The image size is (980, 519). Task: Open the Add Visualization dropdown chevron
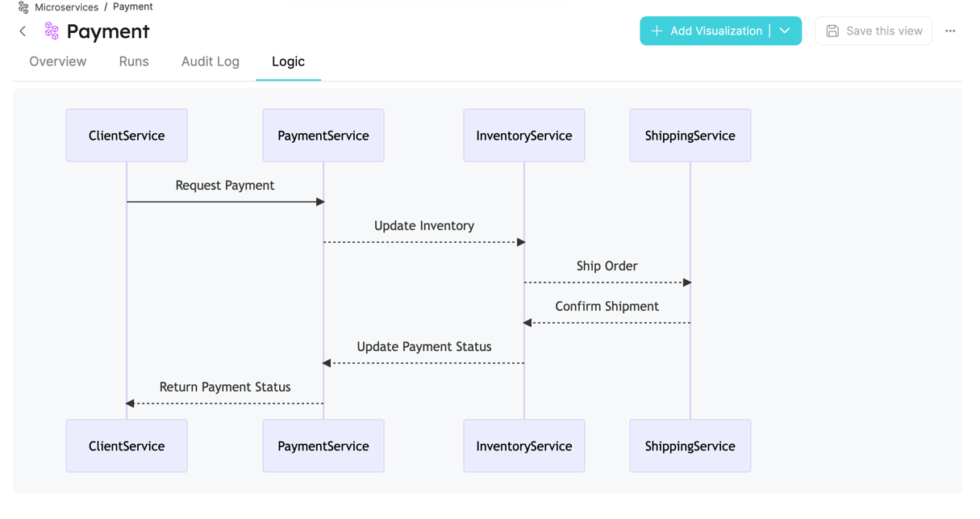point(784,31)
